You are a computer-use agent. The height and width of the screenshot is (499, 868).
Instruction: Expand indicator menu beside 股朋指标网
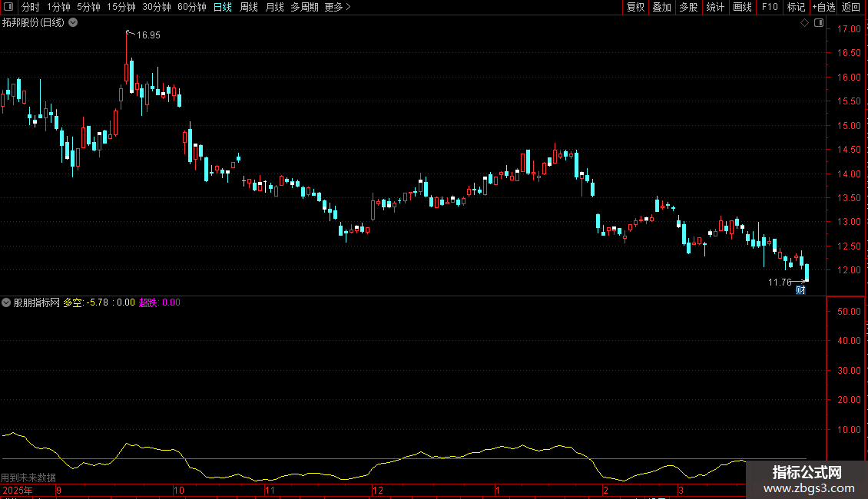[x=6, y=302]
